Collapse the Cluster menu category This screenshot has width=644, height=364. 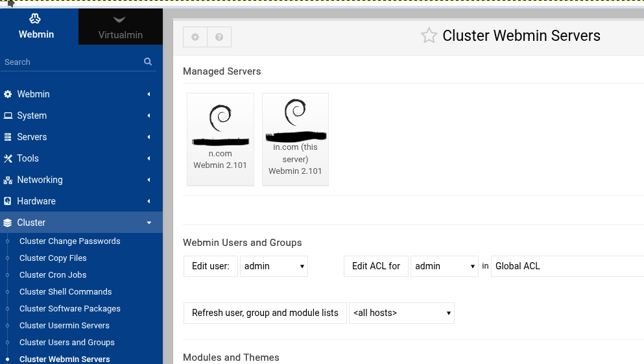(x=81, y=223)
